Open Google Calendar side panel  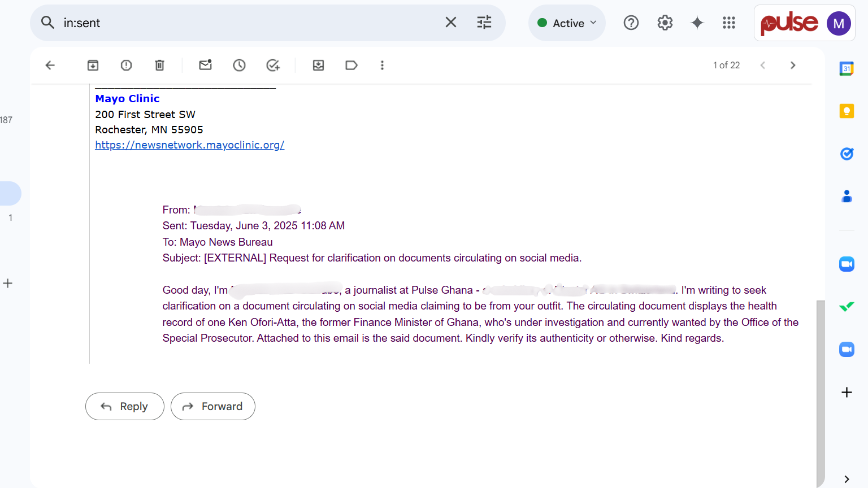[x=847, y=69]
